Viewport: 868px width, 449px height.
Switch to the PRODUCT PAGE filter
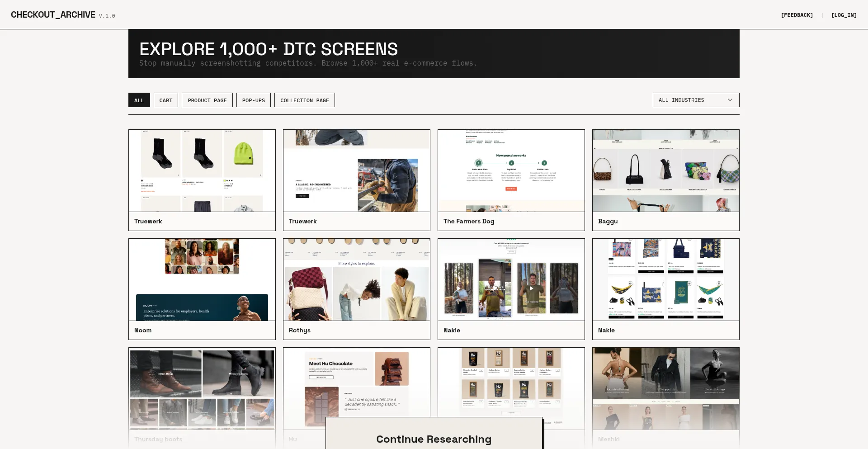[x=207, y=100]
